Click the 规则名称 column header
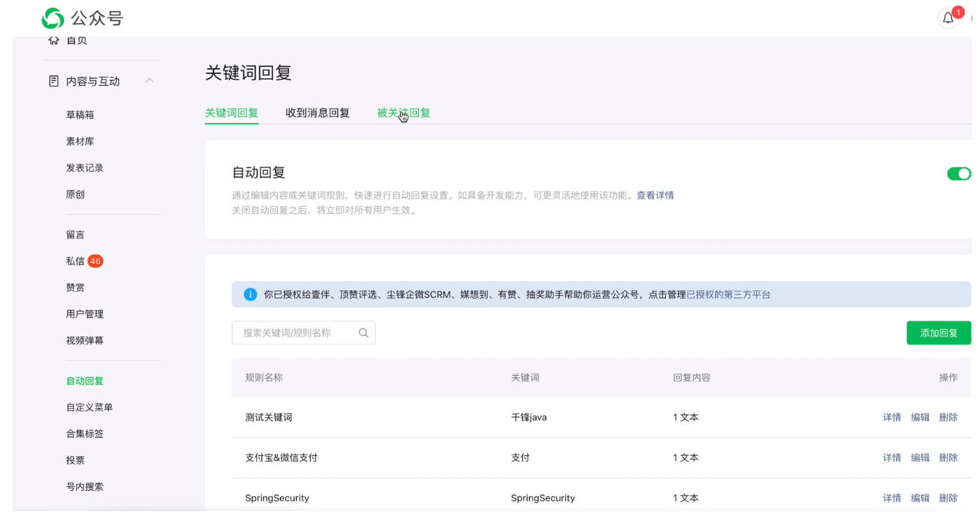The image size is (980, 516). (x=264, y=378)
